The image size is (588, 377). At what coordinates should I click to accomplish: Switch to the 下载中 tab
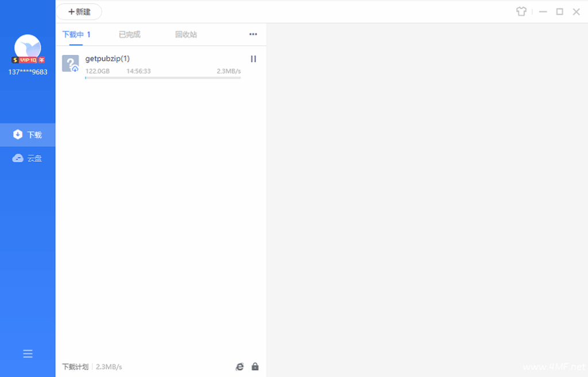click(76, 34)
